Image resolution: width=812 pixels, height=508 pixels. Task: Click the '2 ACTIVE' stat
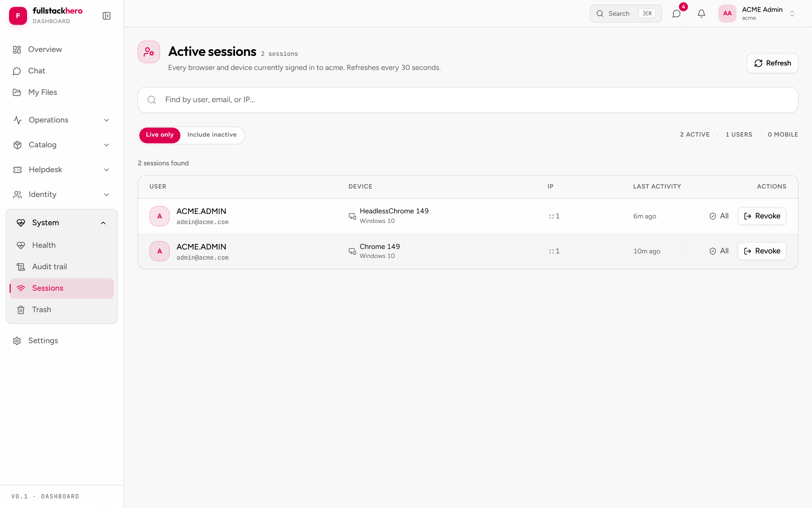pyautogui.click(x=694, y=135)
